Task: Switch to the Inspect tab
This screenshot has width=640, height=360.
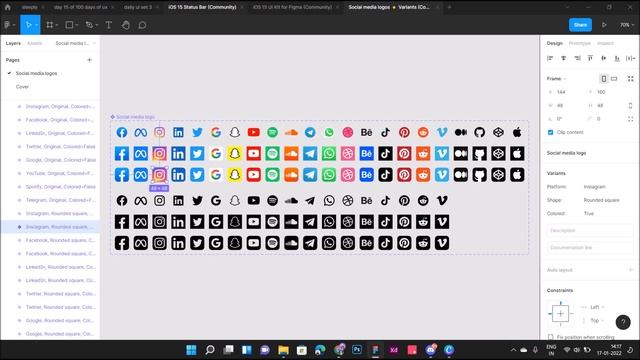Action: tap(605, 43)
